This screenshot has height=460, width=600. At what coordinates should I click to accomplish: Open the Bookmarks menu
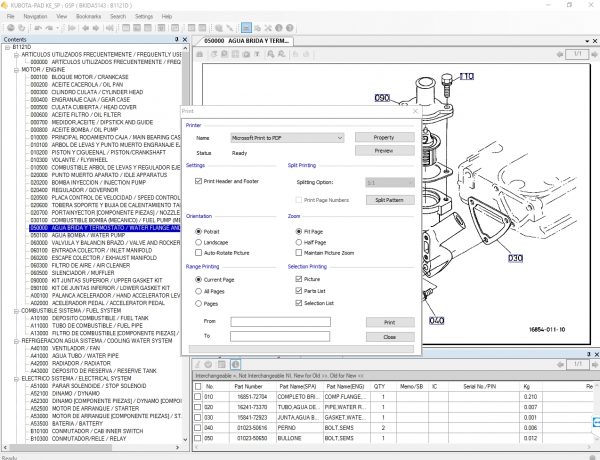coord(88,17)
